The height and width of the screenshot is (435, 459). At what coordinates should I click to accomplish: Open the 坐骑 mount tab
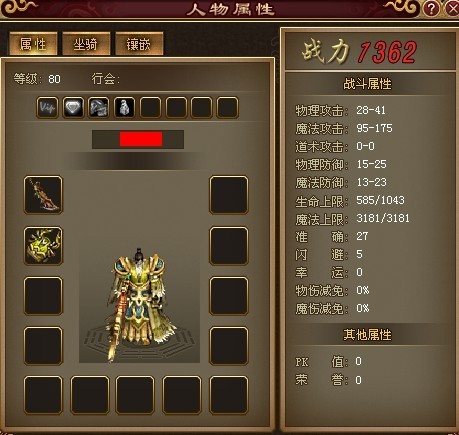86,44
